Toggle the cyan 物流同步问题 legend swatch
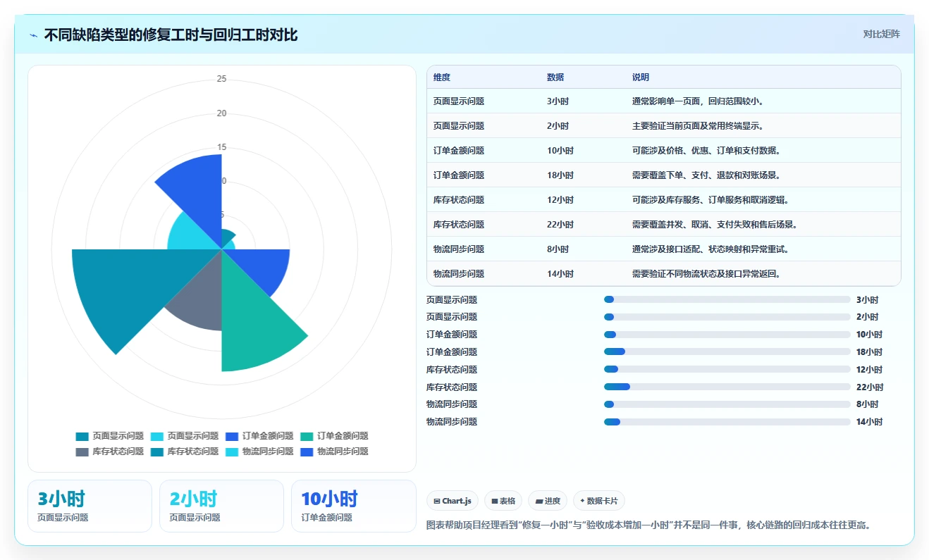929x560 pixels. [232, 452]
